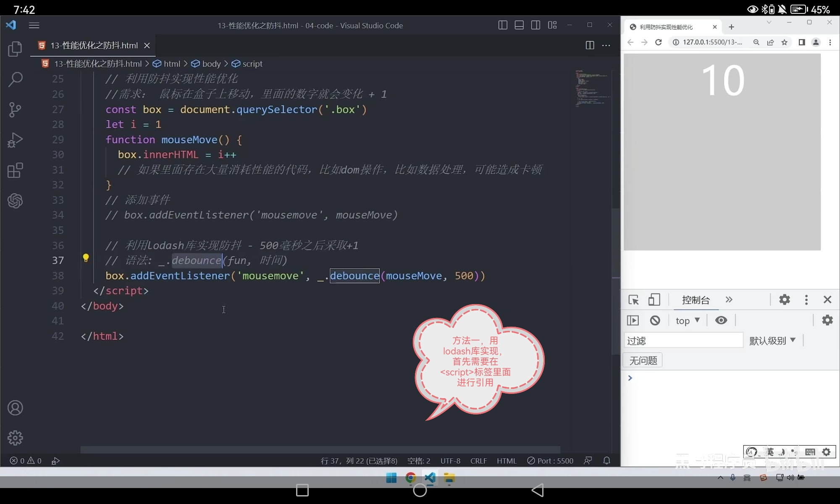Click the 过滤 filter input field
The width and height of the screenshot is (840, 504).
pyautogui.click(x=683, y=341)
